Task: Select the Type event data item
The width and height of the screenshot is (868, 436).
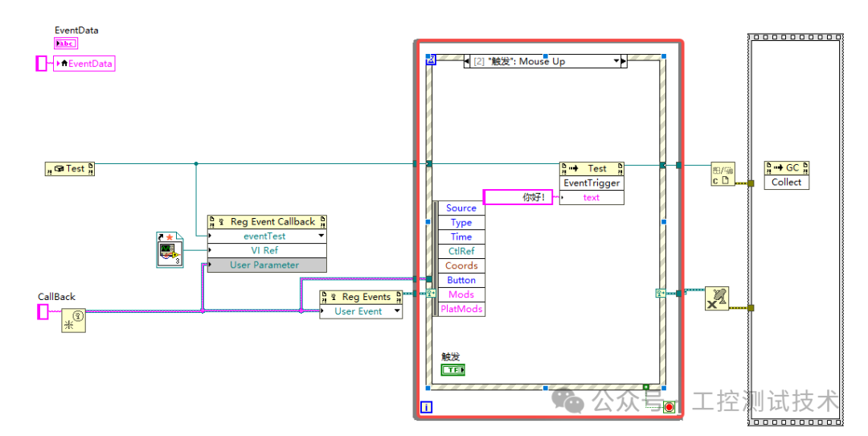Action: (x=461, y=223)
